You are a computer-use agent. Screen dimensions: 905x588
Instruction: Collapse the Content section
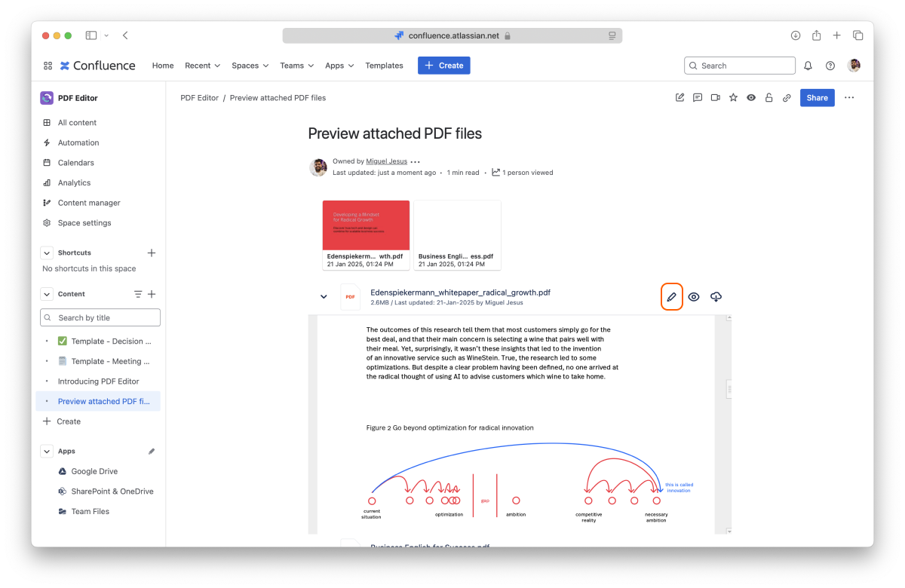pyautogui.click(x=46, y=294)
